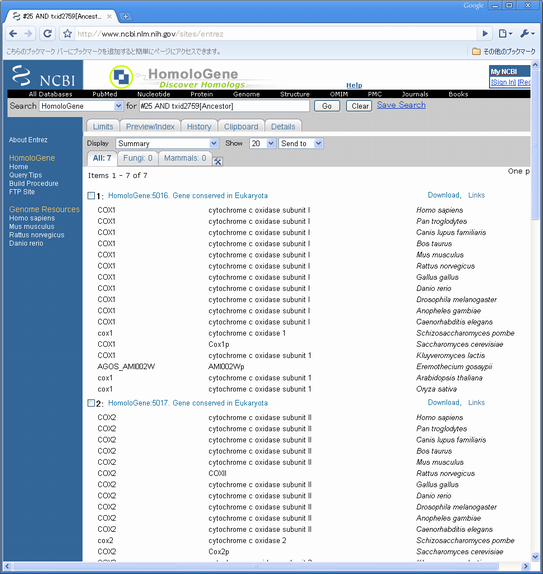Open the HomoloGene:5016 result link
The width and height of the screenshot is (543, 574).
click(188, 195)
